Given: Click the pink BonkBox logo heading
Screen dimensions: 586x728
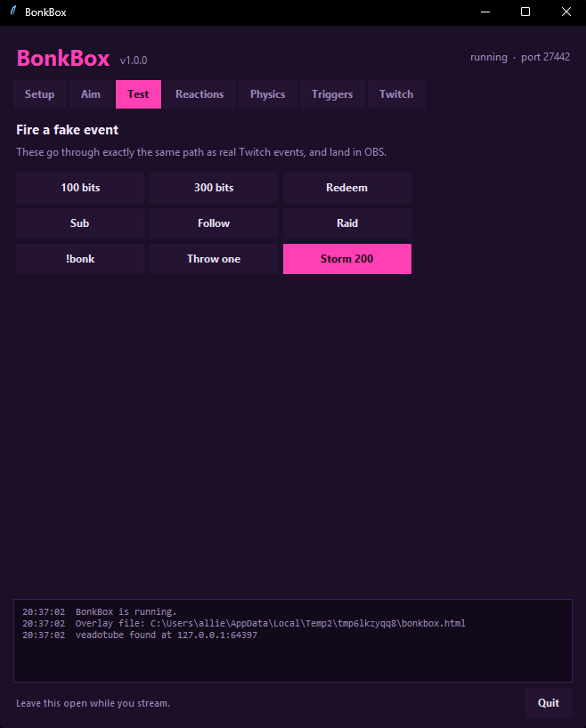Looking at the screenshot, I should click(x=63, y=58).
